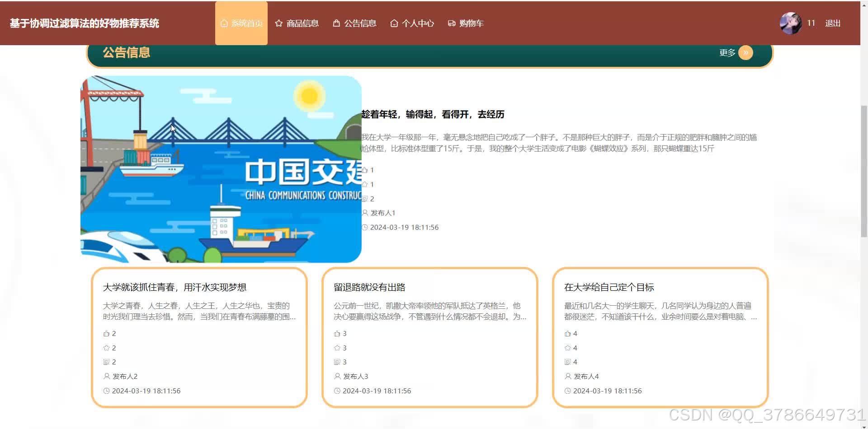868x429 pixels.
Task: Click the star icon in the 发布人2 card
Action: pyautogui.click(x=106, y=348)
